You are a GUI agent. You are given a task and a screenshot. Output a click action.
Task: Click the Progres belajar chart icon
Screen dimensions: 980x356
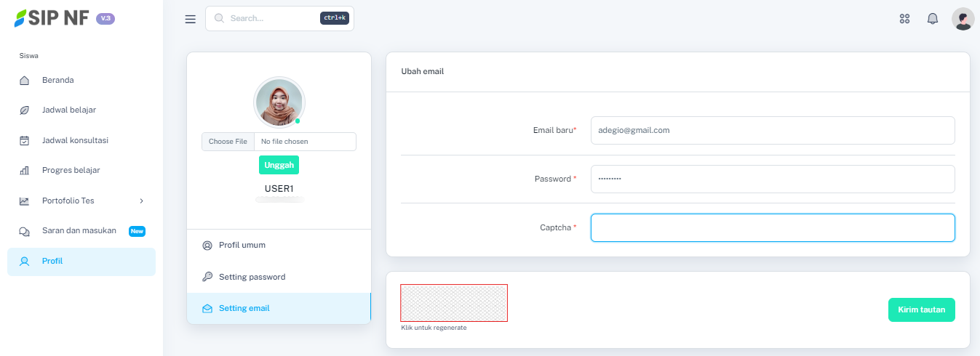tap(25, 171)
